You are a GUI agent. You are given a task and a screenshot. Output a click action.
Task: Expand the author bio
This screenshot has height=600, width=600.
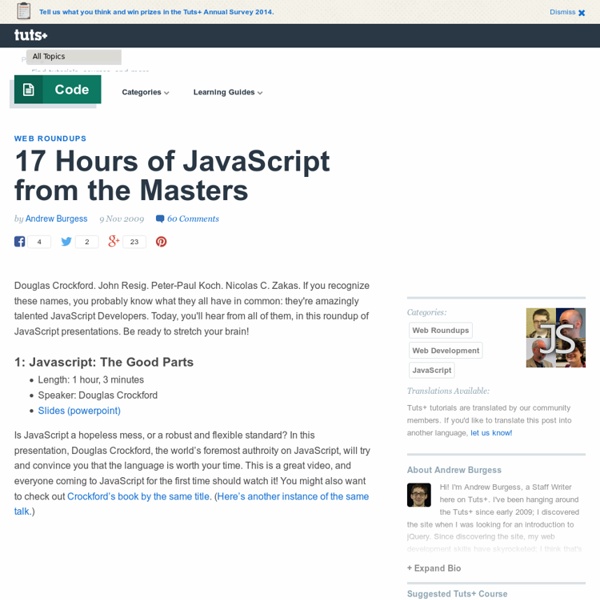(x=434, y=568)
